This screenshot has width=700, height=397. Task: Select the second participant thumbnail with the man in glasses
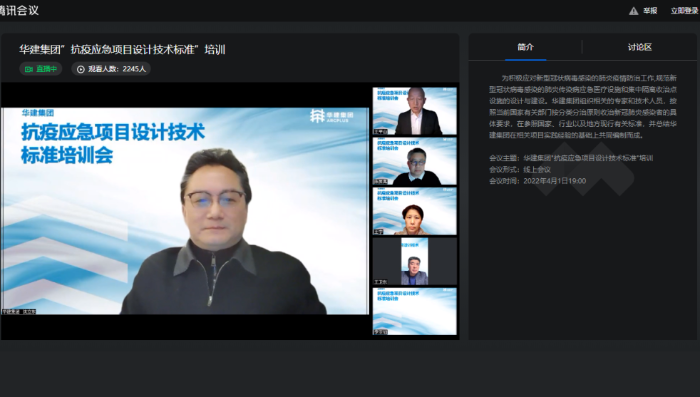pyautogui.click(x=415, y=161)
